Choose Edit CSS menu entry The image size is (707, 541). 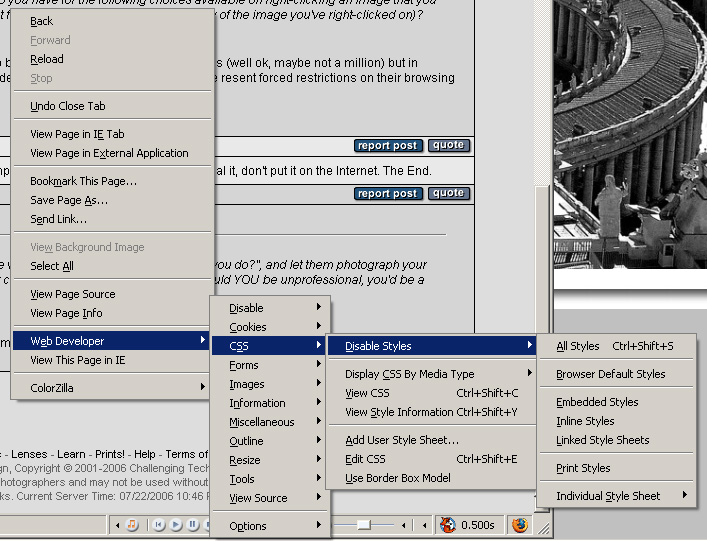[432, 459]
